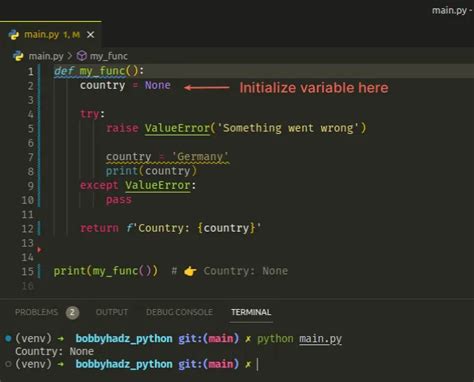Click the problems count badge showing 2

click(72, 313)
